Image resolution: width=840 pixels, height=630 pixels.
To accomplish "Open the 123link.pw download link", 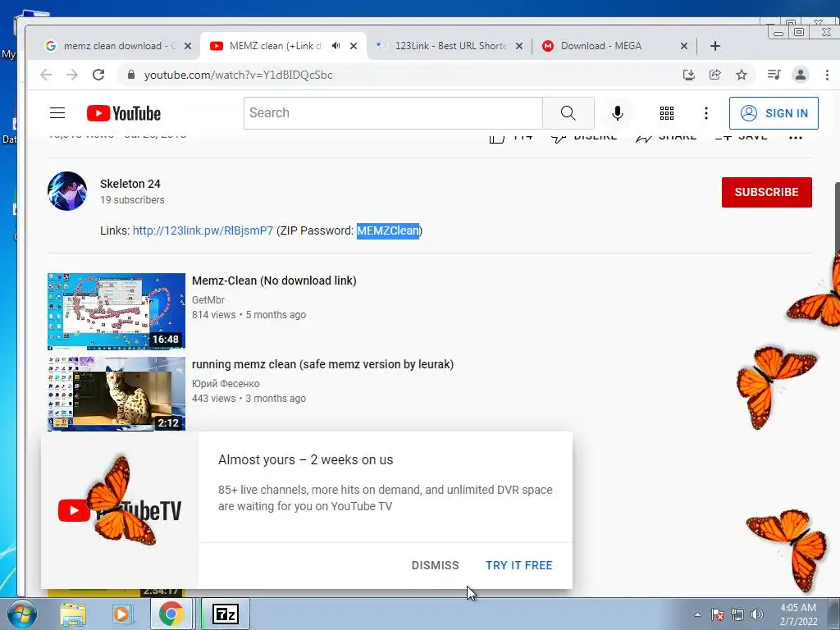I will (x=203, y=231).
